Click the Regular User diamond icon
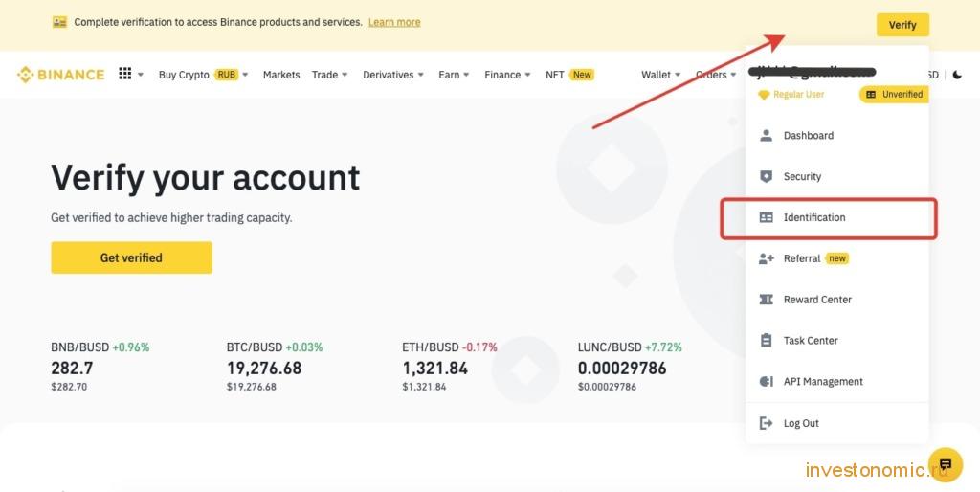980x492 pixels. pos(763,95)
